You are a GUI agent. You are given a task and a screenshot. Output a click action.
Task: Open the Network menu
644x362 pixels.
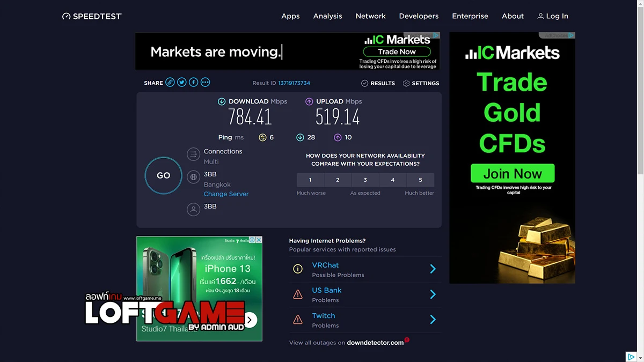coord(371,16)
